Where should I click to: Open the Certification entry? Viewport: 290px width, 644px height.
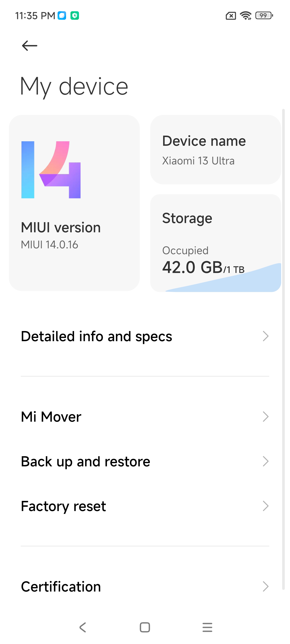pyautogui.click(x=61, y=586)
